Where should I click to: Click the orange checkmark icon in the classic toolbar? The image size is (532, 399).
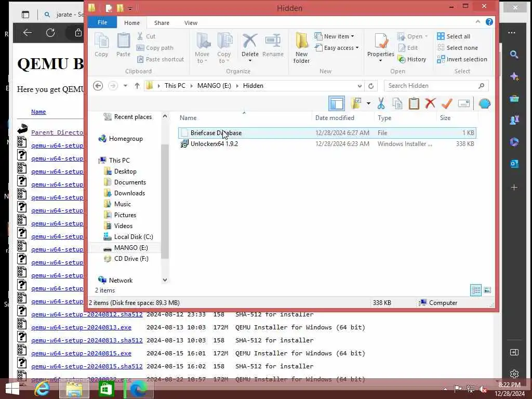[x=447, y=103]
